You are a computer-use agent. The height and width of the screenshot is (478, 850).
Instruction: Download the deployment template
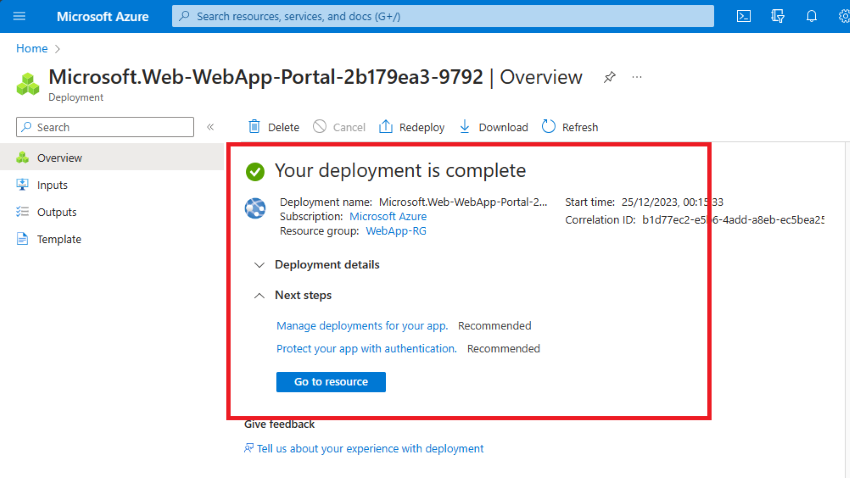(493, 127)
